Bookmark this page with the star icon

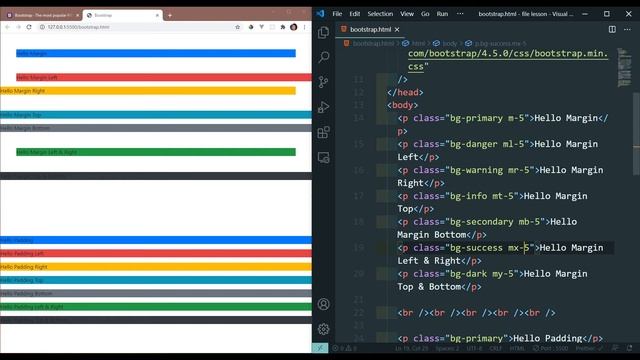[x=238, y=27]
